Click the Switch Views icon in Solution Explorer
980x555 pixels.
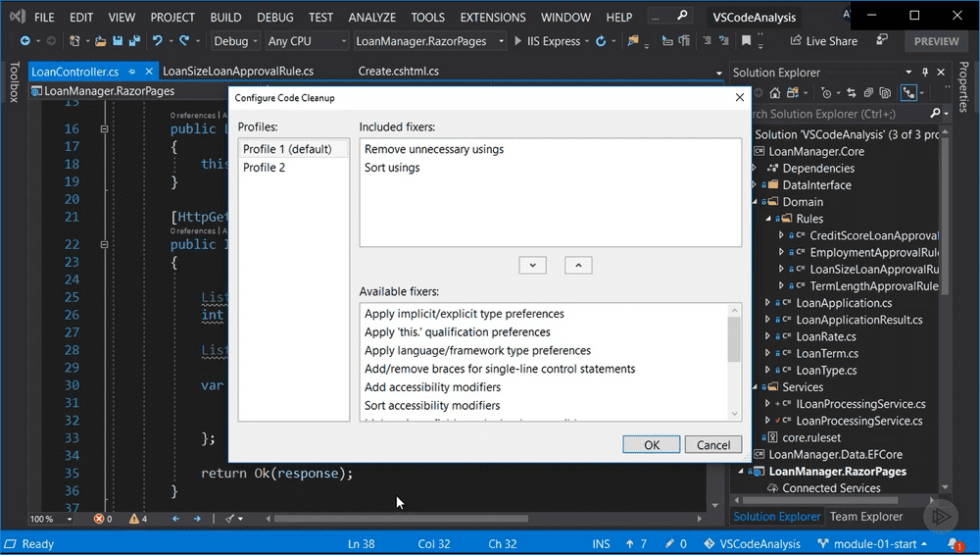(x=793, y=93)
